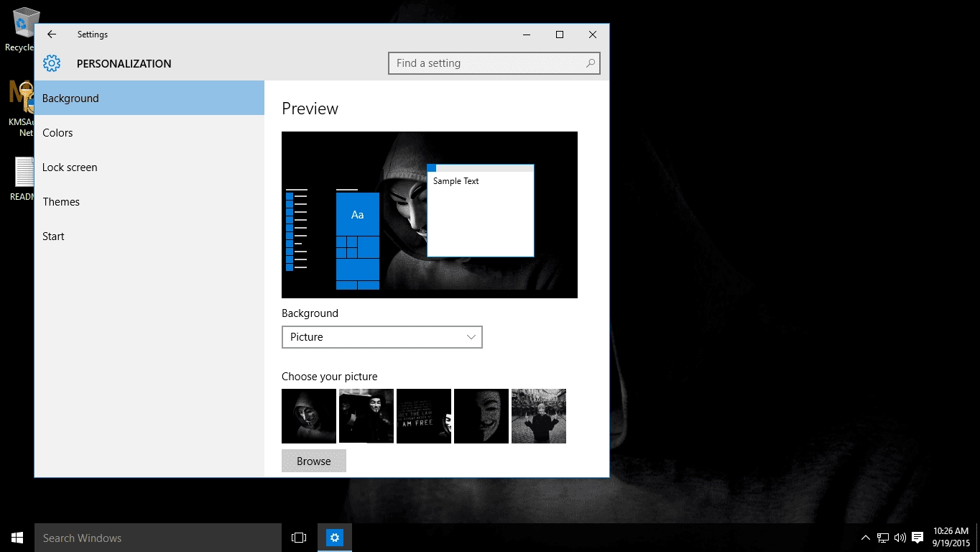Click the Personalization gear icon
This screenshot has height=552, width=980.
pyautogui.click(x=52, y=63)
